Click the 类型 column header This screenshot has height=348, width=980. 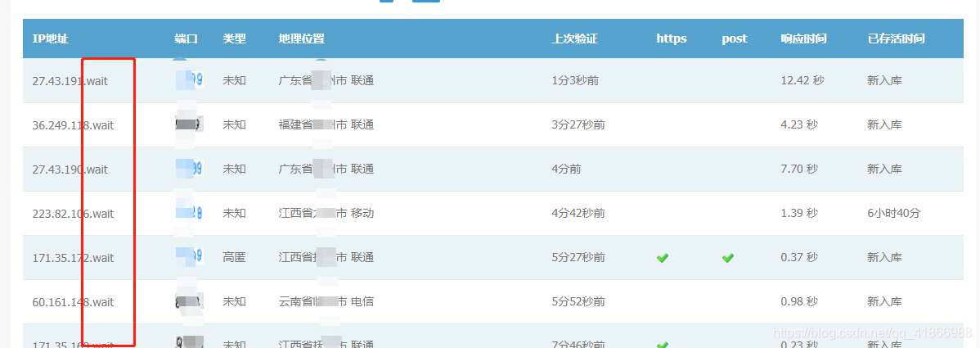(x=235, y=38)
